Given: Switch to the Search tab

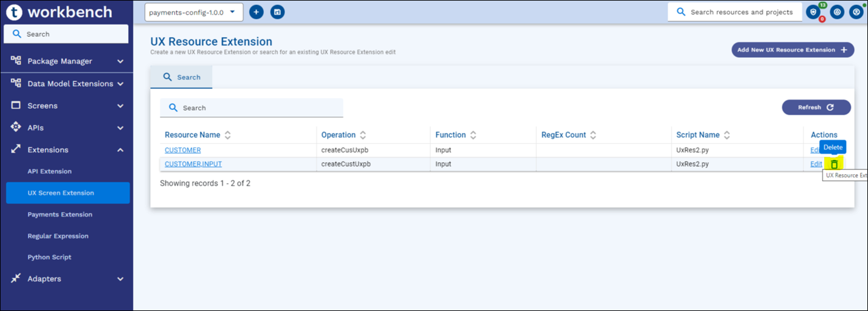Looking at the screenshot, I should [x=181, y=77].
